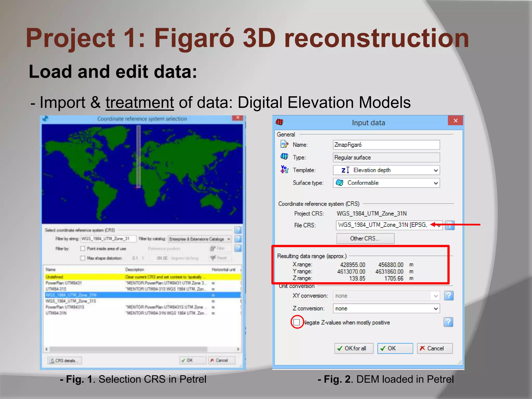The width and height of the screenshot is (532, 399).
Task: Toggle the Max shape distortion checkbox
Action: tap(83, 258)
